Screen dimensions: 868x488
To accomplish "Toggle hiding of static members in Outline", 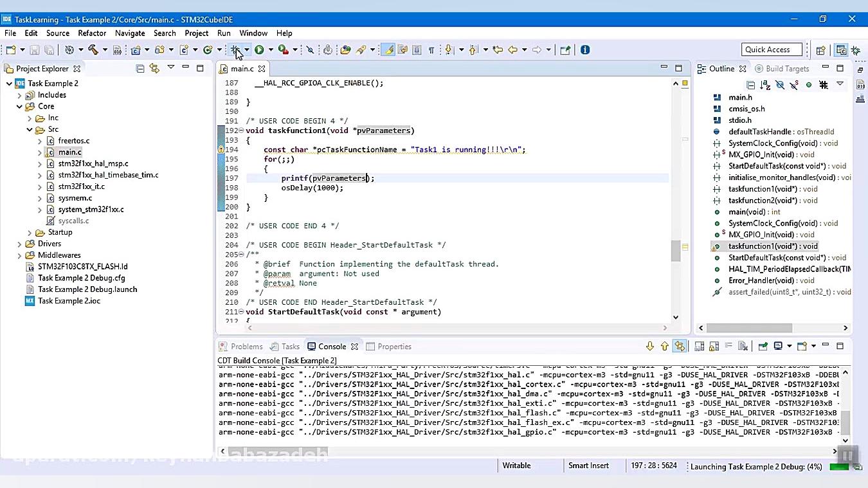I will coord(793,85).
